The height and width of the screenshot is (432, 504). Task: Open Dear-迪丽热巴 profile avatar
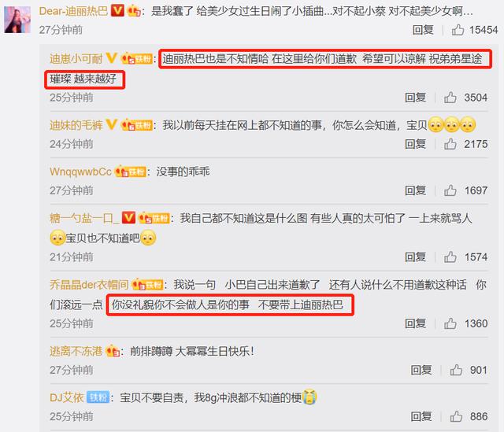tap(17, 20)
